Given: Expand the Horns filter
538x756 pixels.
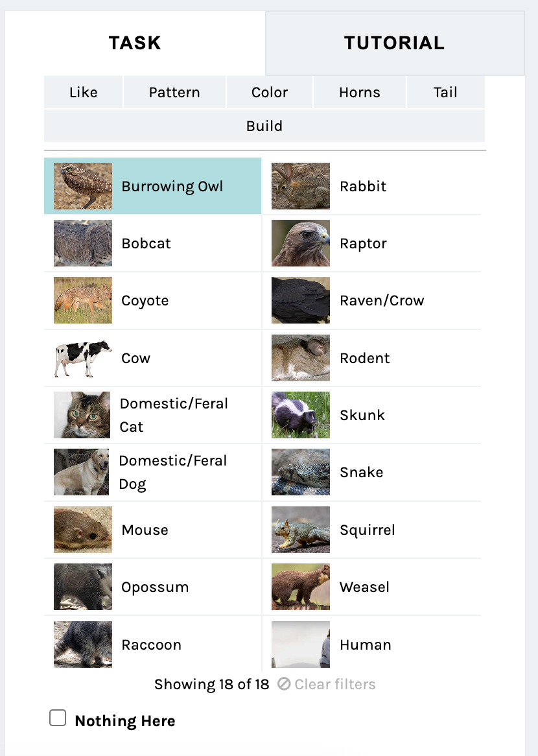Looking at the screenshot, I should tap(360, 92).
